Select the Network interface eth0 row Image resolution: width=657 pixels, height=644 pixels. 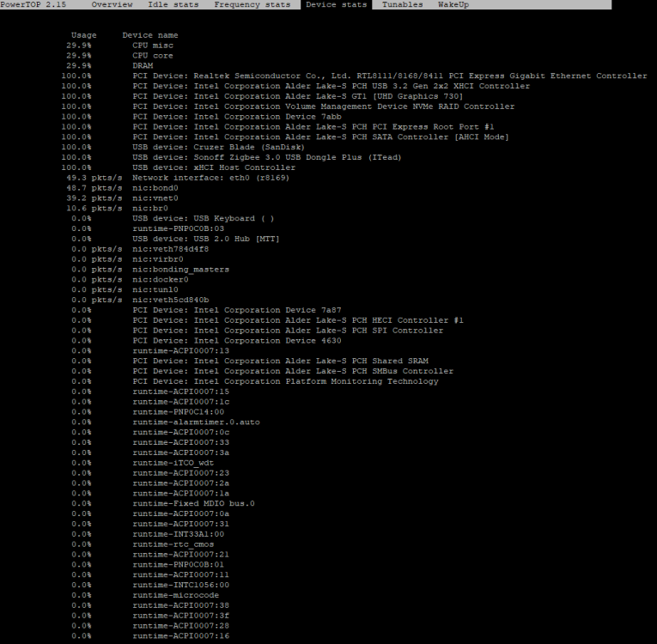click(178, 178)
